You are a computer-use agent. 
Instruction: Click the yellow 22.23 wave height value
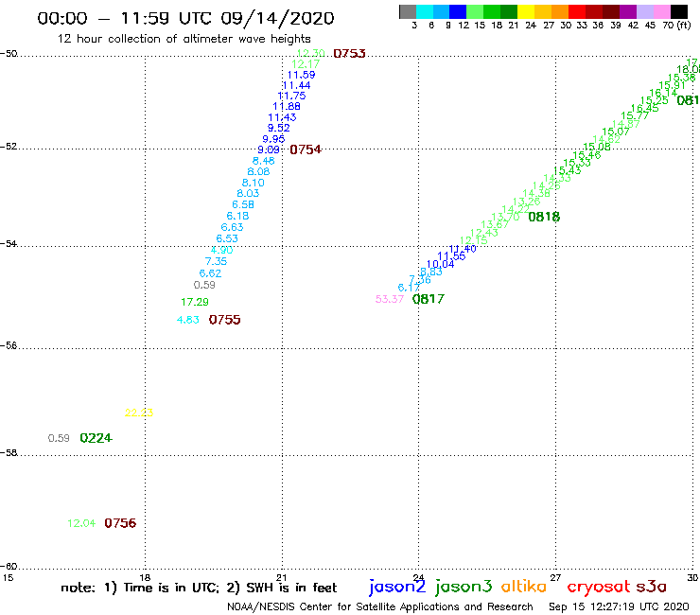139,413
